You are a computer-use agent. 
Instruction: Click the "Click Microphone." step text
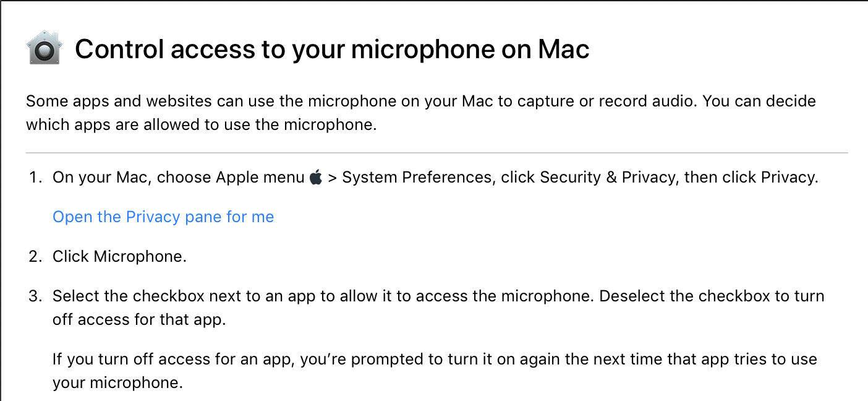119,256
